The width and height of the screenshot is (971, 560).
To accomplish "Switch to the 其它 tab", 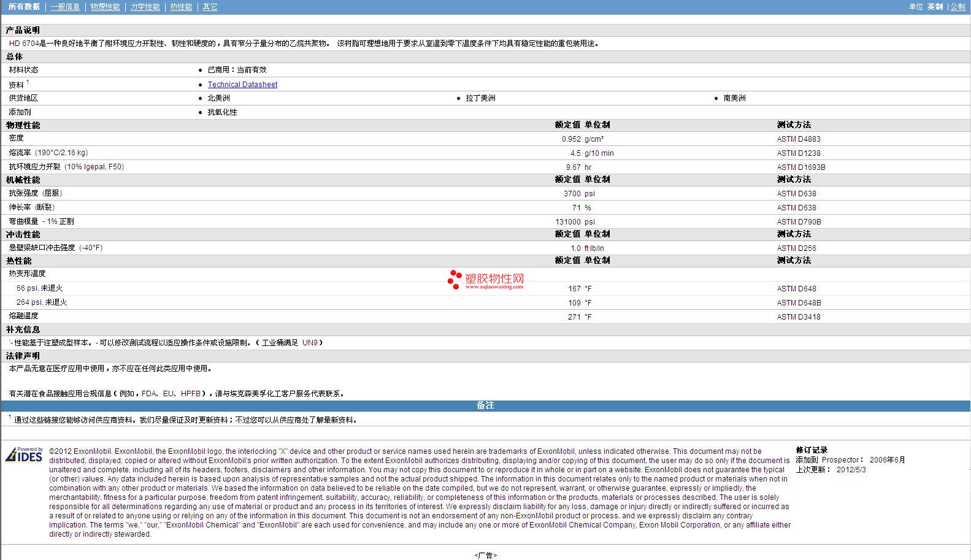I will [x=210, y=7].
